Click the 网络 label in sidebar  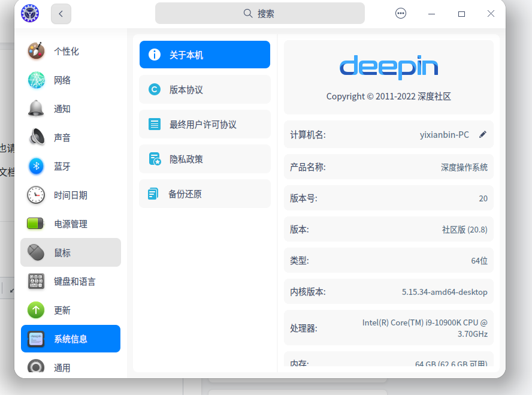click(62, 80)
